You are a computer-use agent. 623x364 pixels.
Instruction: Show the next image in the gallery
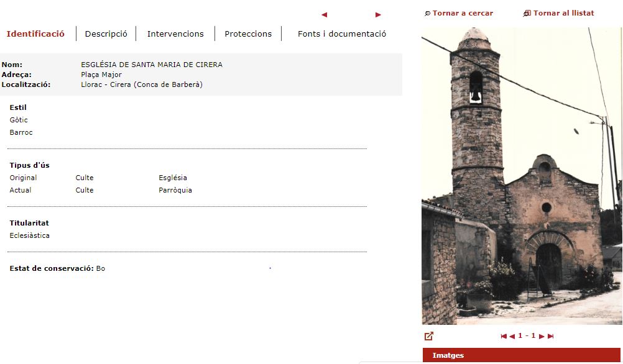(x=542, y=336)
